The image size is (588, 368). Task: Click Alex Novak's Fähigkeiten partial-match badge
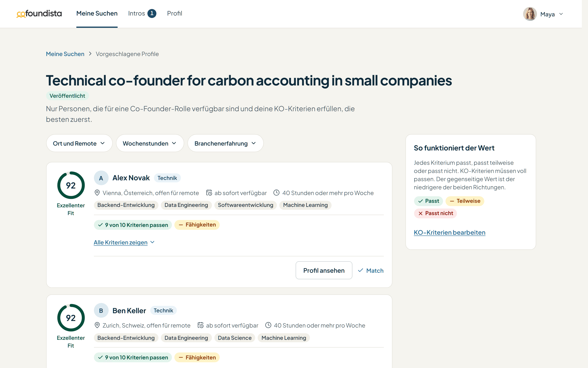[197, 225]
